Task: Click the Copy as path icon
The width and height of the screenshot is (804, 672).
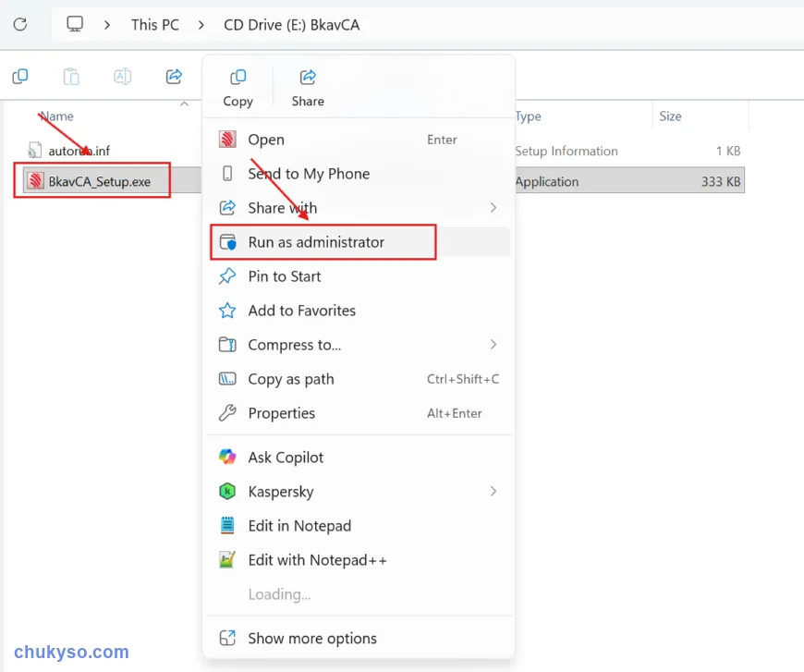Action: pos(227,379)
